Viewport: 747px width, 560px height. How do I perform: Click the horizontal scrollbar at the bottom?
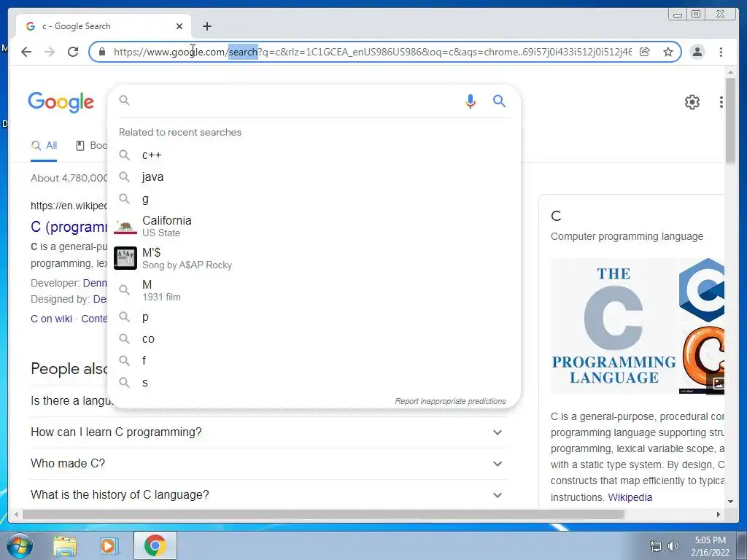(323, 515)
